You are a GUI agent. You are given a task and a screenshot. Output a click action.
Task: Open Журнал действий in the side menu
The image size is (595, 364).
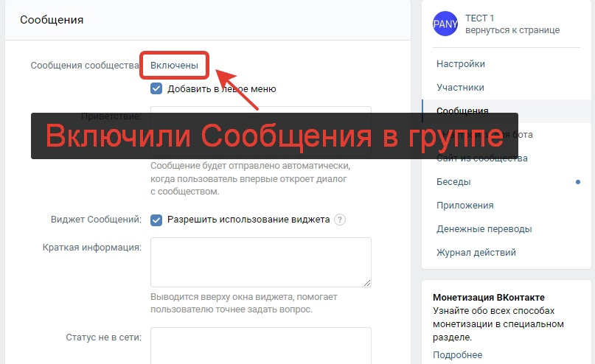coord(476,253)
